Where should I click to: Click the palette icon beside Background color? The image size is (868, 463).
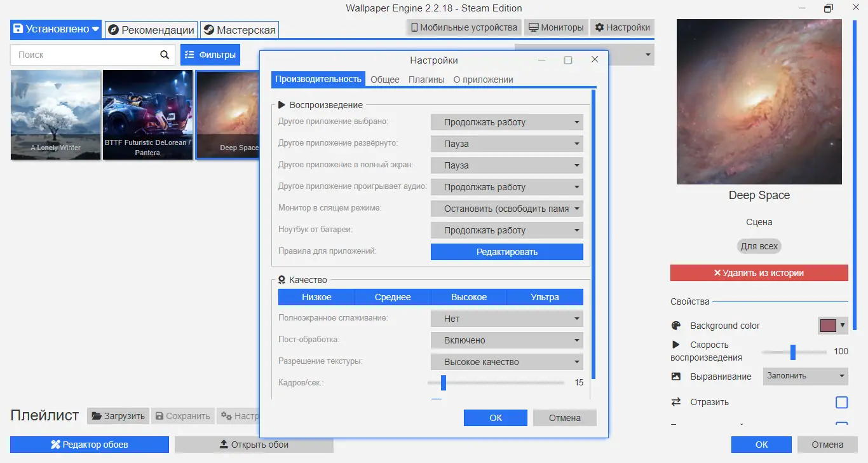tap(676, 326)
